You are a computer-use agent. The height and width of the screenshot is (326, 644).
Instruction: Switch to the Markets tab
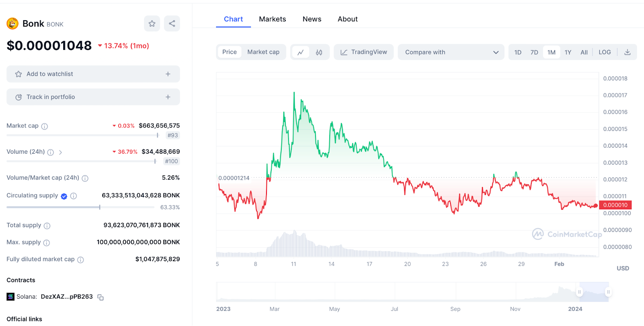point(272,19)
